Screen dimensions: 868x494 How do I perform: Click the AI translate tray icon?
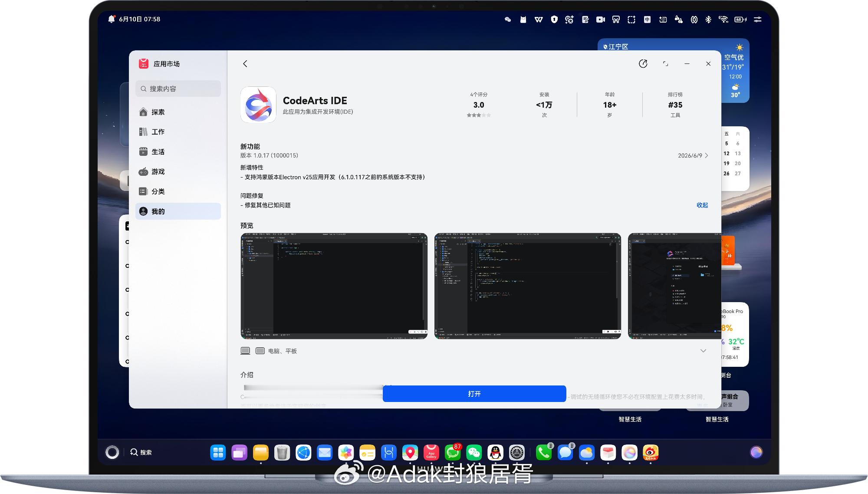569,20
